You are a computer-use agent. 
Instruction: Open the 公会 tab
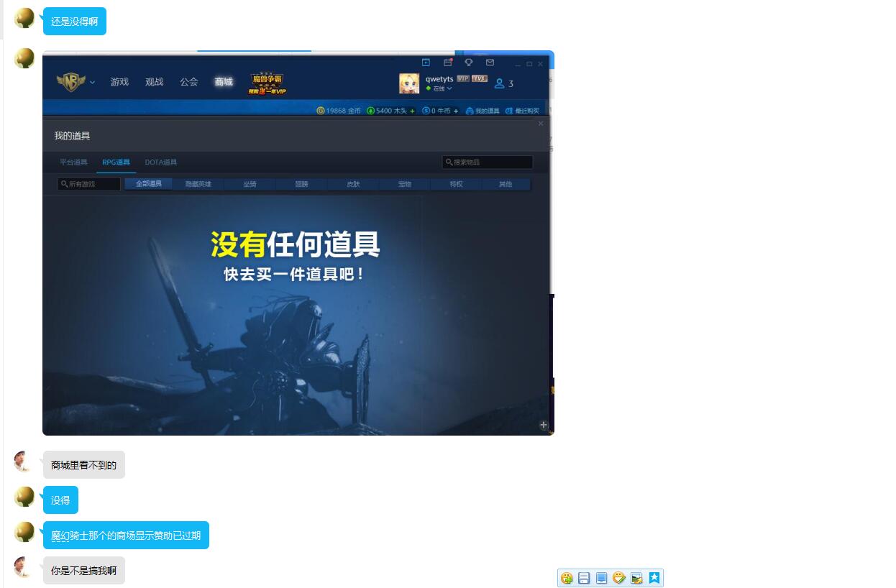click(x=189, y=82)
